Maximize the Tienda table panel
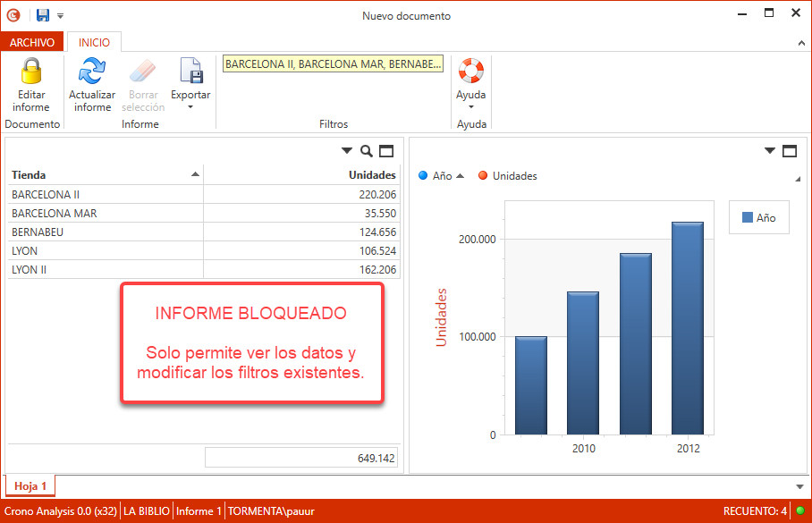812x523 pixels. [385, 151]
